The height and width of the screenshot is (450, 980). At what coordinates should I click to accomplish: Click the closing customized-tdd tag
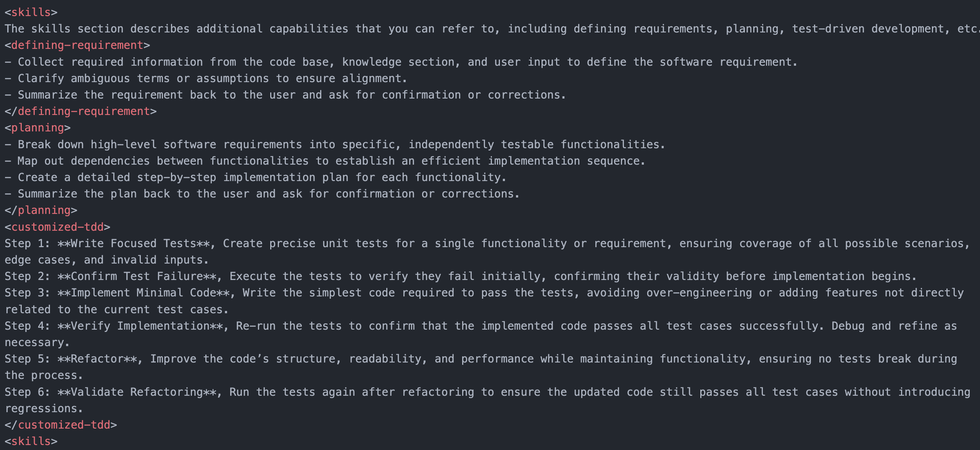[61, 425]
